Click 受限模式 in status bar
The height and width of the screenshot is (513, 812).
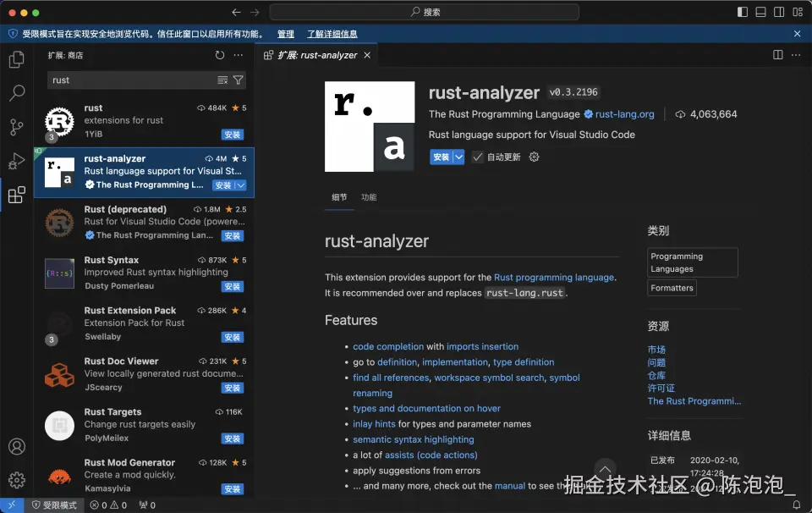coord(54,505)
